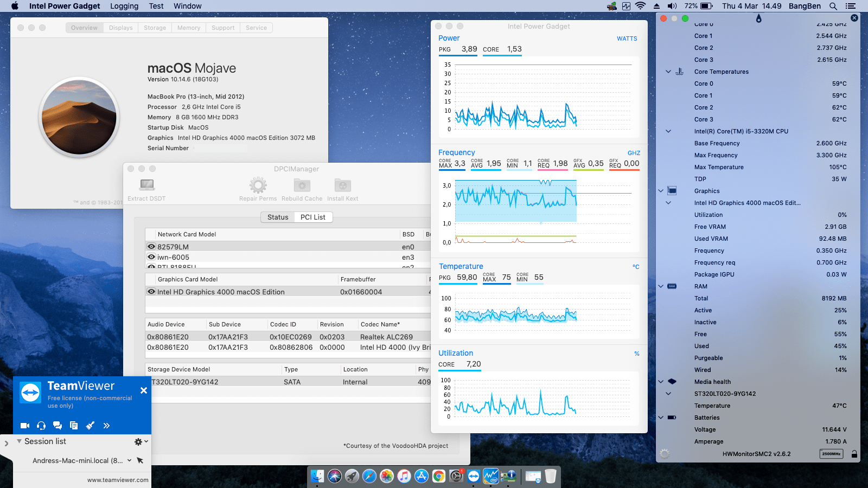
Task: Toggle eye icon for iwn-6005
Action: [151, 257]
